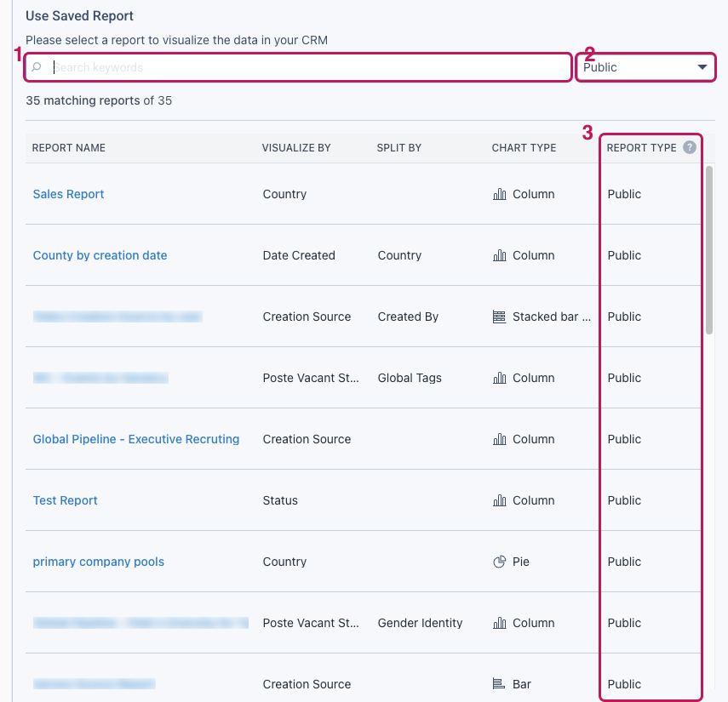
Task: Click Public type in Global Pipeline row
Action: click(x=624, y=439)
